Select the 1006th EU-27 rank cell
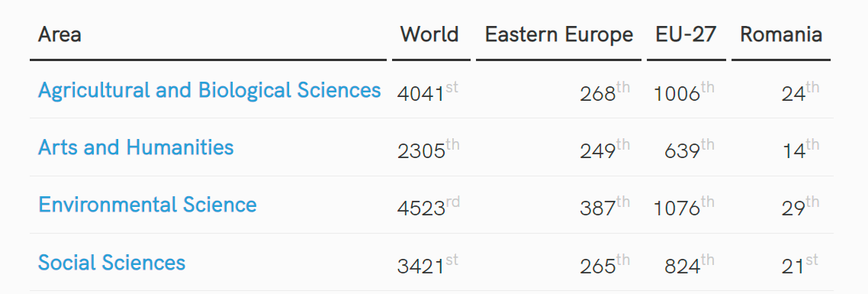This screenshot has height=294, width=868. [684, 92]
